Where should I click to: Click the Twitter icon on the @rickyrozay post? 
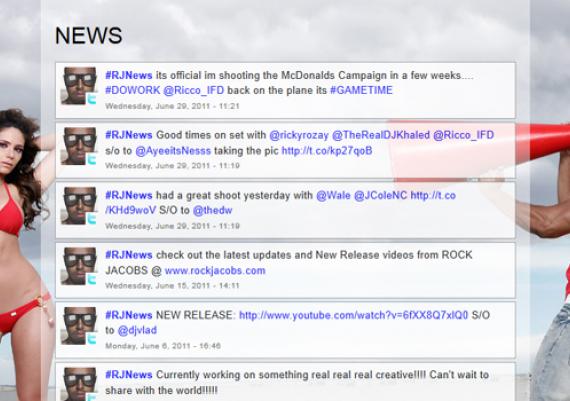point(92,159)
